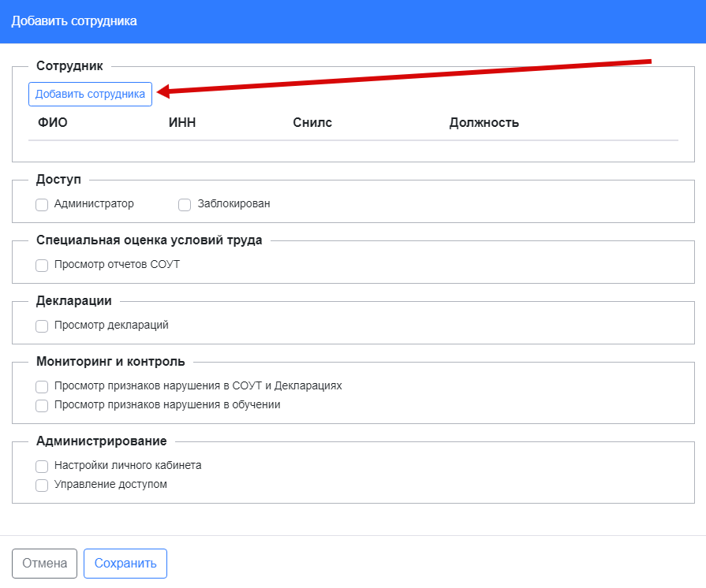Check Просмотр признаков нарушения в обучении
Image resolution: width=706 pixels, height=588 pixels.
[42, 404]
